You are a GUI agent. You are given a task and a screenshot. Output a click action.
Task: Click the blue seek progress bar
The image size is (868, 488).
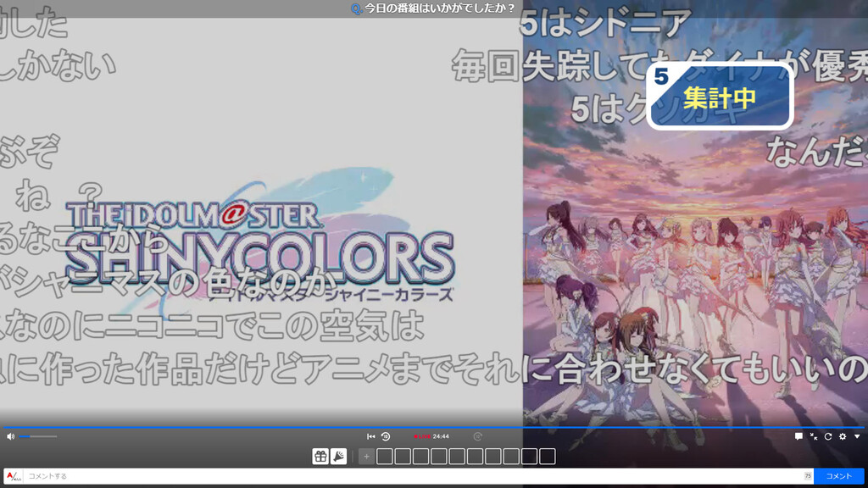click(434, 427)
